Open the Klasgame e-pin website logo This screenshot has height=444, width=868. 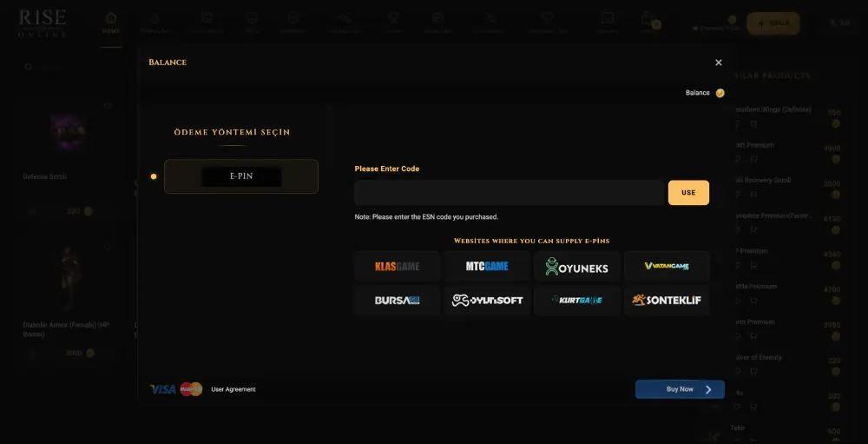click(x=398, y=267)
